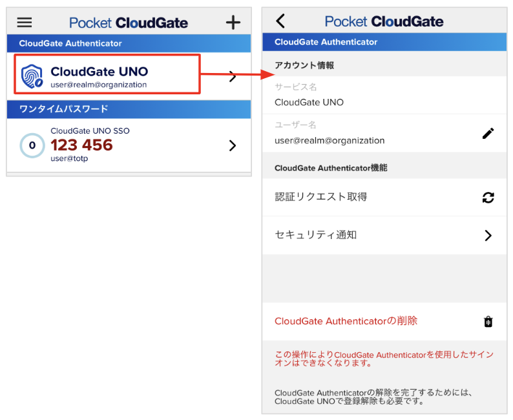Select the 123 456 one-time password code
This screenshot has width=513, height=420.
coord(81,145)
